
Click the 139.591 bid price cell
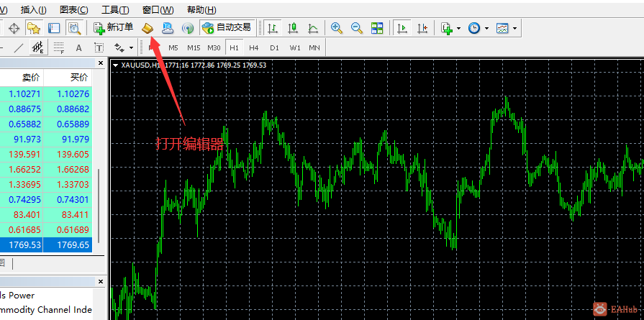tap(22, 155)
